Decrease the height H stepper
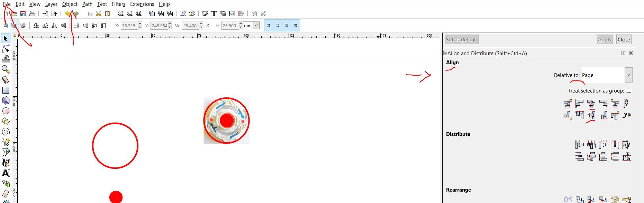The image size is (644, 203). pyautogui.click(x=241, y=28)
